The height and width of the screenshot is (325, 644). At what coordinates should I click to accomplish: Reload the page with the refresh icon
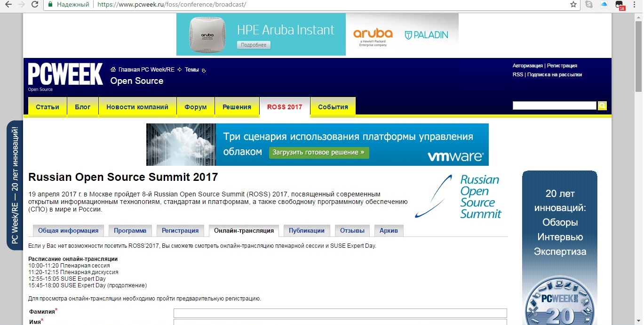point(35,5)
